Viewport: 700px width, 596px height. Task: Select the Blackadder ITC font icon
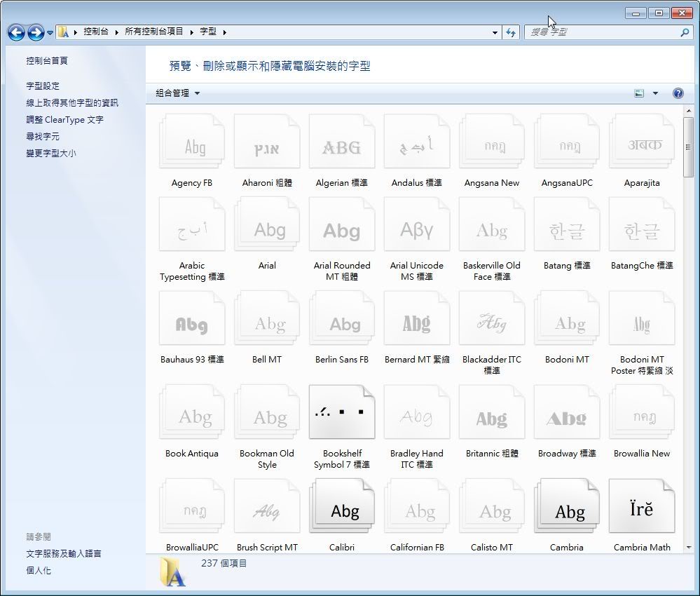pyautogui.click(x=492, y=318)
